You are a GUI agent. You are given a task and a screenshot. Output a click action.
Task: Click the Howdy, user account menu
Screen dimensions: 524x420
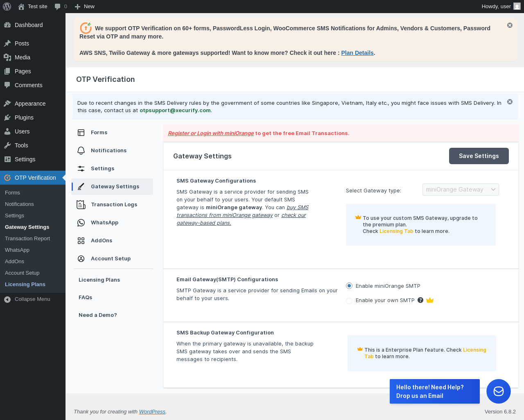[501, 7]
